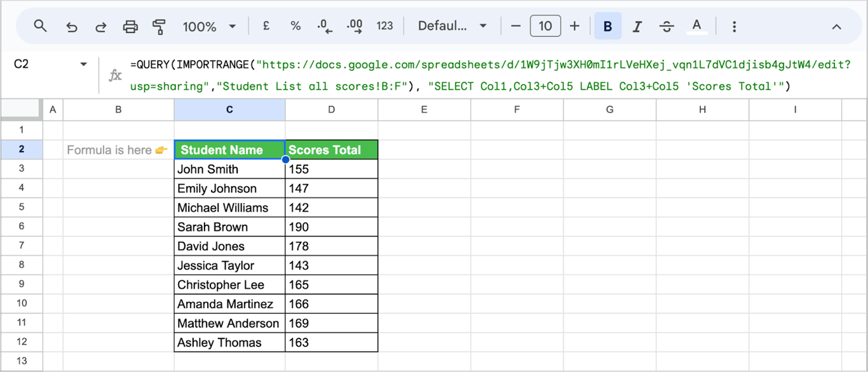Select the Amanda Martinez cell
The width and height of the screenshot is (868, 372).
pyautogui.click(x=229, y=303)
